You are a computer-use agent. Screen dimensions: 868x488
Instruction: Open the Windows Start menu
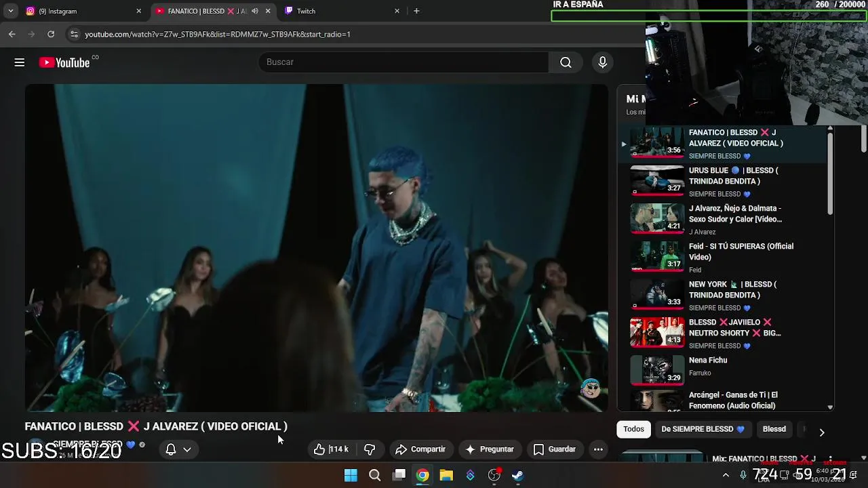[x=351, y=475]
